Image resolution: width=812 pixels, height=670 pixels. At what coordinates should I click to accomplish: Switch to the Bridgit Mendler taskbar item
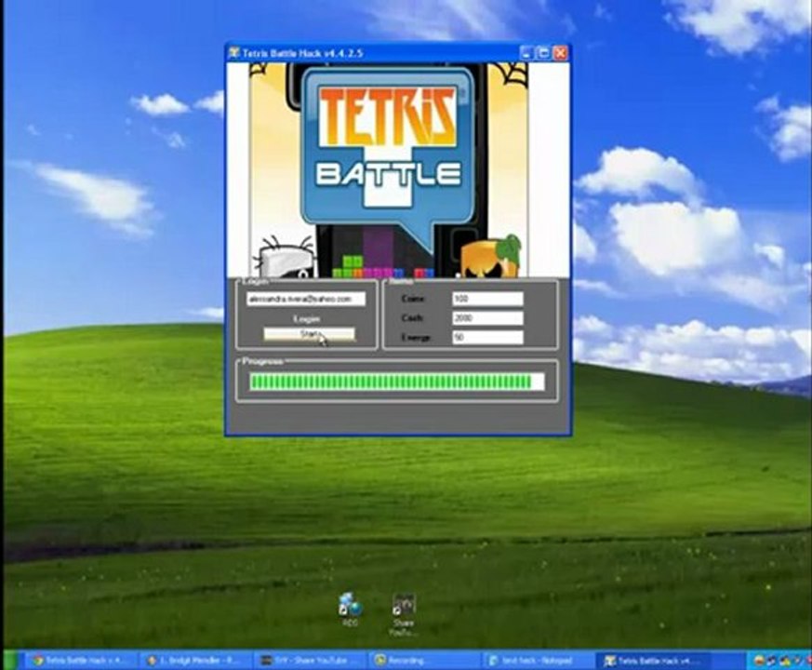coord(197,660)
